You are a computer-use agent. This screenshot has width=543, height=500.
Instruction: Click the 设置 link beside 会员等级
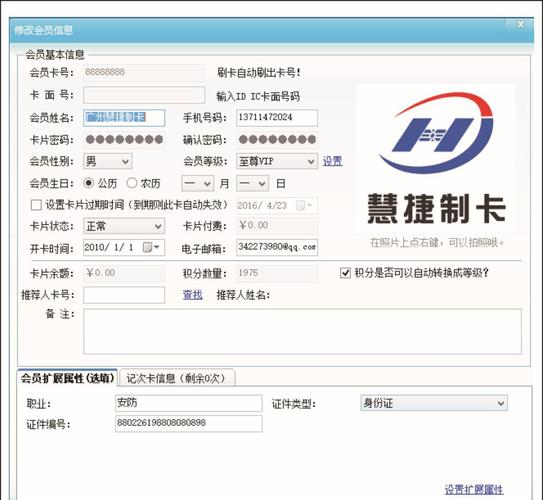[x=332, y=161]
